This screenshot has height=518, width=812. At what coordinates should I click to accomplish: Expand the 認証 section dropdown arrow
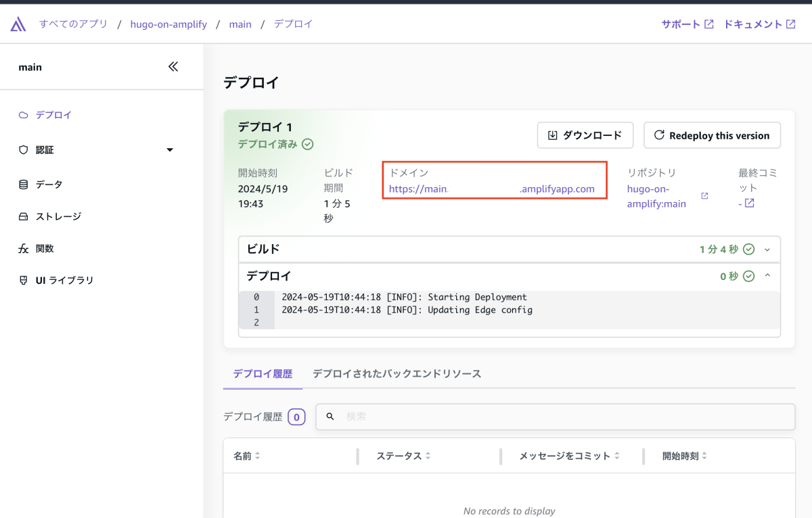pyautogui.click(x=169, y=149)
